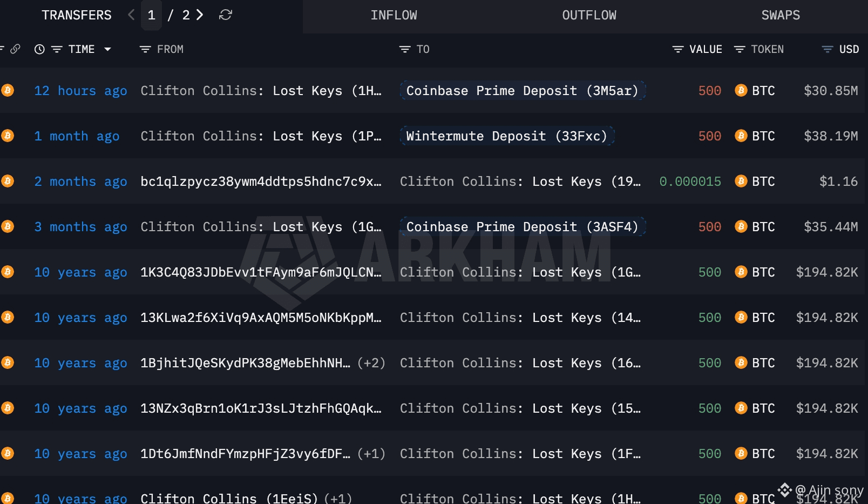Open Coinbase Prime Deposit (3ASF4) entity
Viewport: 868px width, 504px height.
(523, 226)
